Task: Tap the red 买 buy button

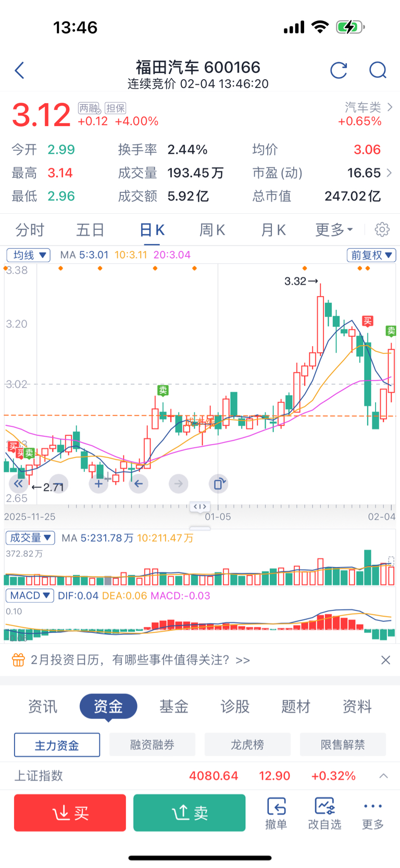Action: point(70,813)
